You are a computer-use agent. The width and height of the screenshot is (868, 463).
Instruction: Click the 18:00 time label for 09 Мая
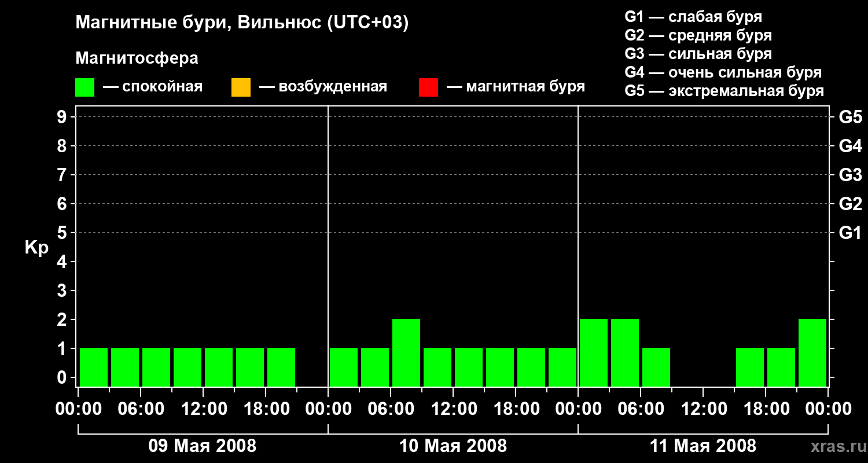266,409
